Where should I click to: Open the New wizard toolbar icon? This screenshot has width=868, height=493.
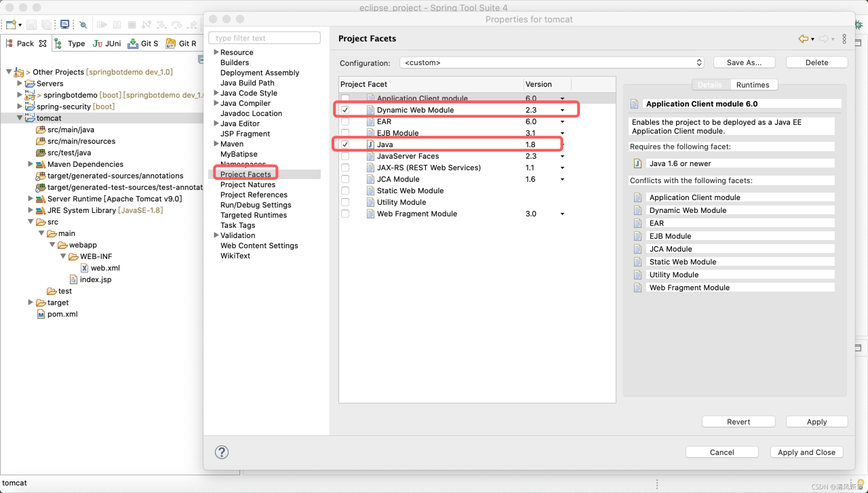coord(11,24)
